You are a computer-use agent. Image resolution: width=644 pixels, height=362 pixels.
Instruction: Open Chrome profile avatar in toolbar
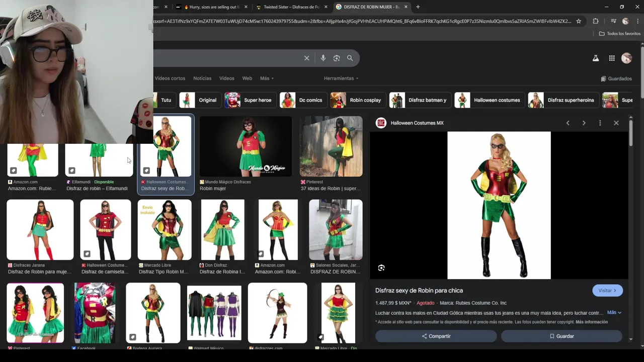point(625,21)
